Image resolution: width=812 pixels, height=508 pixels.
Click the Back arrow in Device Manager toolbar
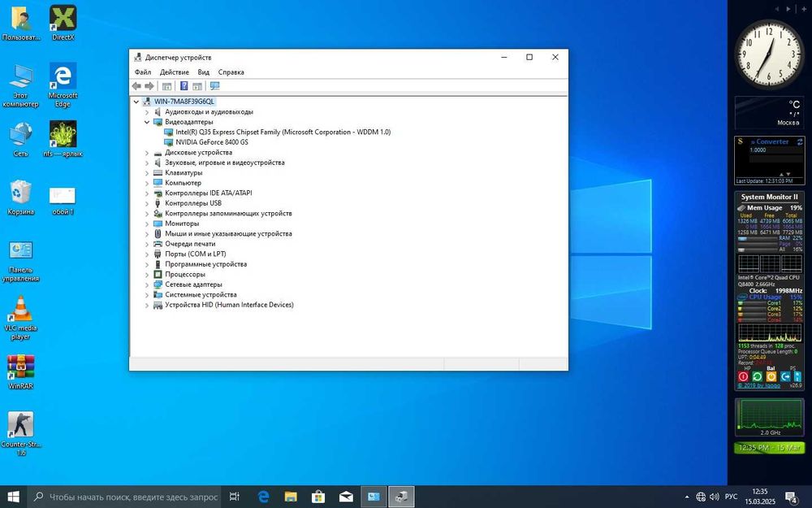click(136, 86)
